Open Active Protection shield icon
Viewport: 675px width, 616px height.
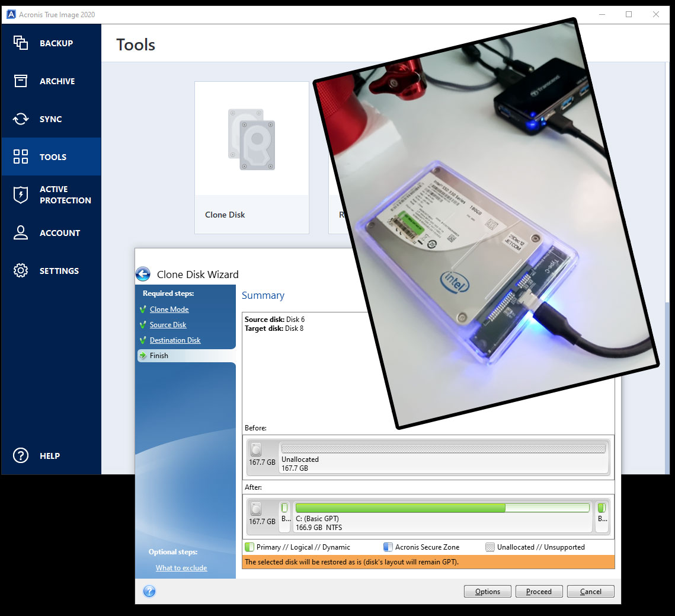(x=21, y=194)
